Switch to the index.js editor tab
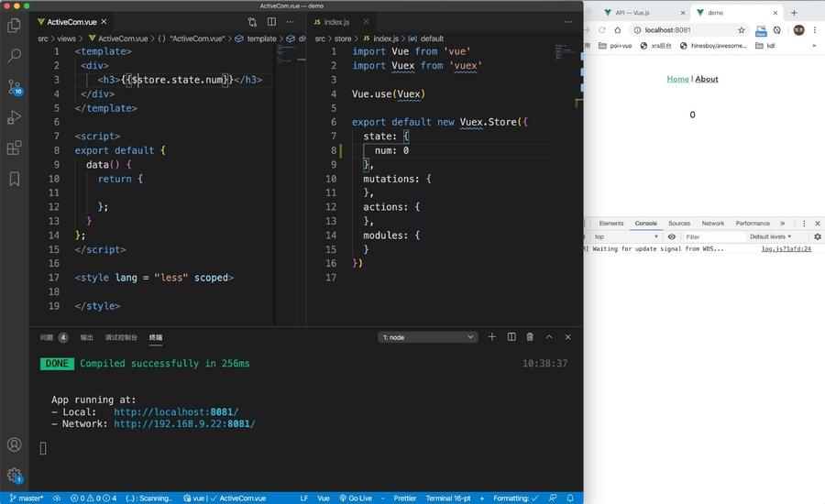This screenshot has height=504, width=825. point(336,21)
